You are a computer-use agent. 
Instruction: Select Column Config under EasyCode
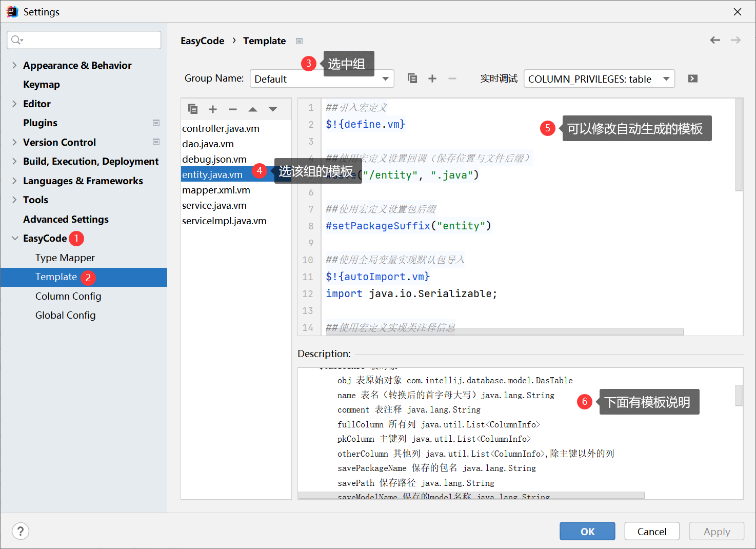(68, 296)
